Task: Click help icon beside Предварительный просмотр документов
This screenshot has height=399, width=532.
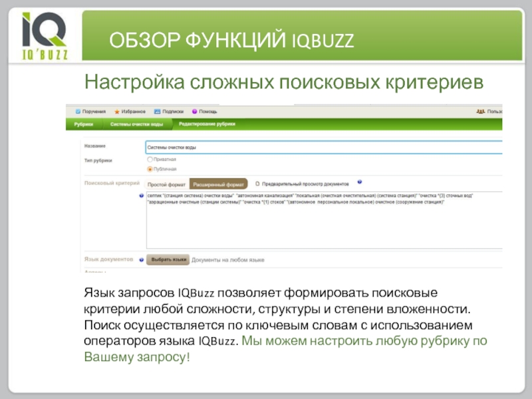Action: [360, 182]
